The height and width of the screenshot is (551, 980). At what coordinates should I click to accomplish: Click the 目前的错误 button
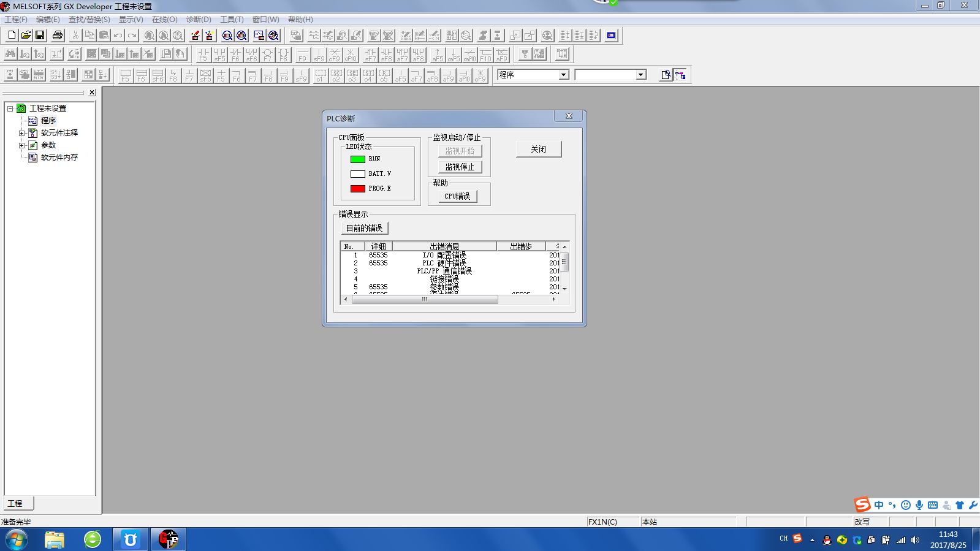(x=364, y=228)
